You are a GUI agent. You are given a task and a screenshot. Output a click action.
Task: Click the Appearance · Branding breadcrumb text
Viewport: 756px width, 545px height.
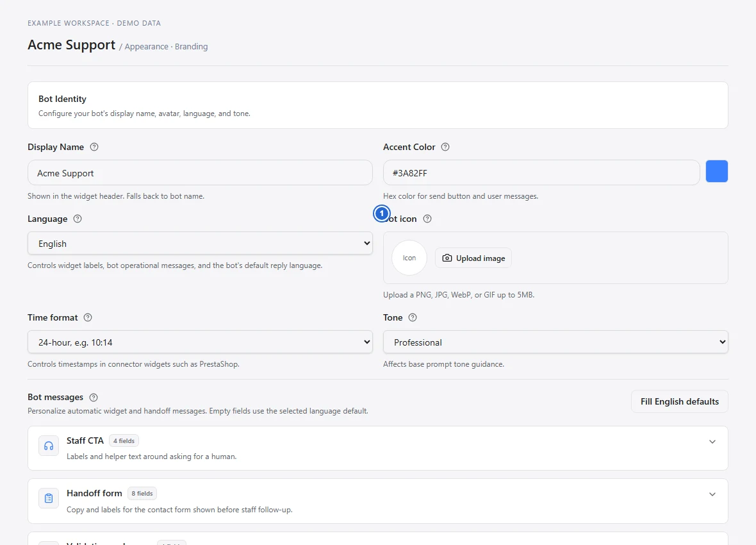(167, 46)
